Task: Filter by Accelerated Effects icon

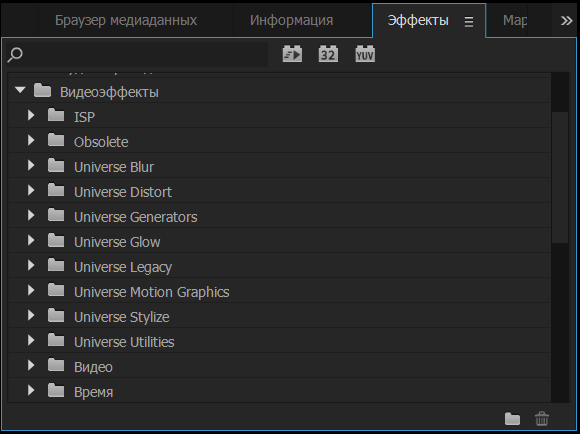Action: point(292,54)
